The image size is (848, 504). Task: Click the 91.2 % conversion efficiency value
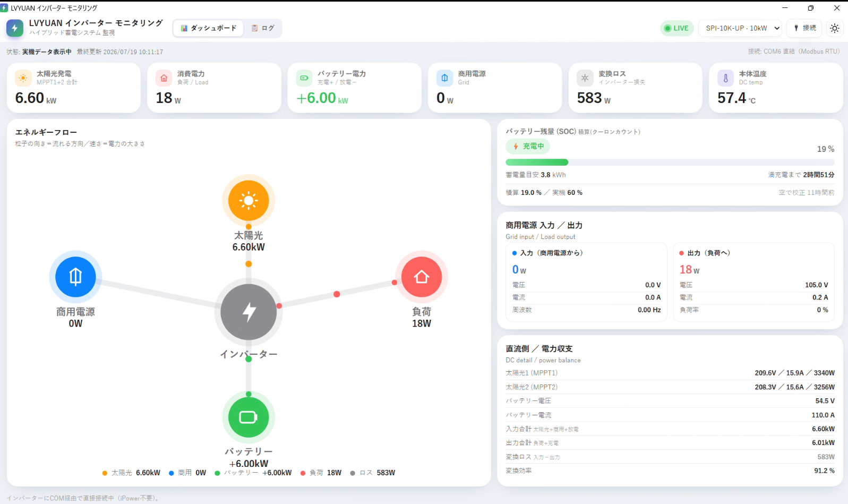click(824, 471)
